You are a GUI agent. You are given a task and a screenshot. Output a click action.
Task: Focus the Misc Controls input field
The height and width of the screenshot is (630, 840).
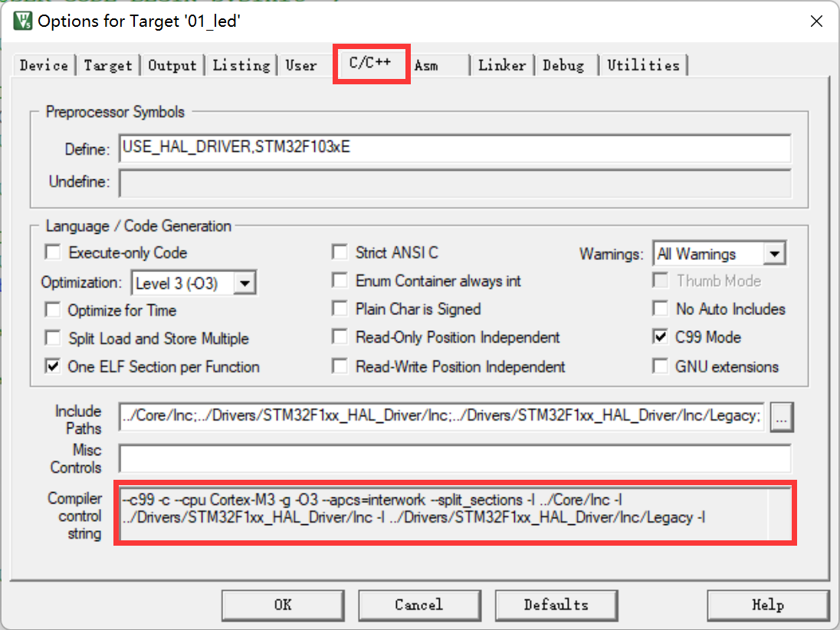[x=454, y=459]
